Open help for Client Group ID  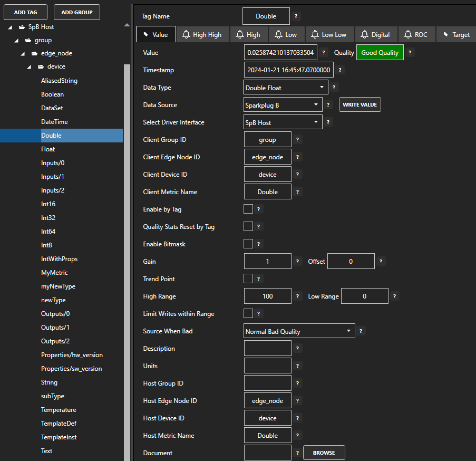click(298, 140)
